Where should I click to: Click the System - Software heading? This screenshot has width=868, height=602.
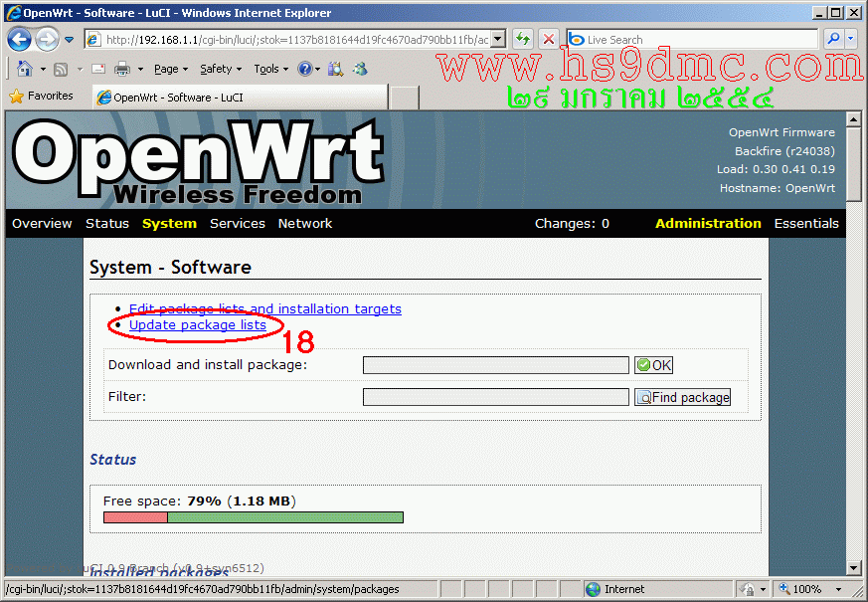coord(170,268)
